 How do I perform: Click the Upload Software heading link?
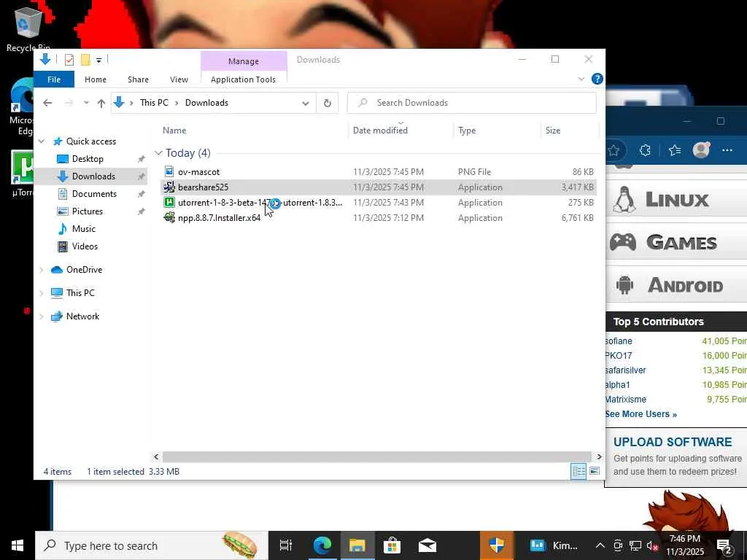(672, 442)
